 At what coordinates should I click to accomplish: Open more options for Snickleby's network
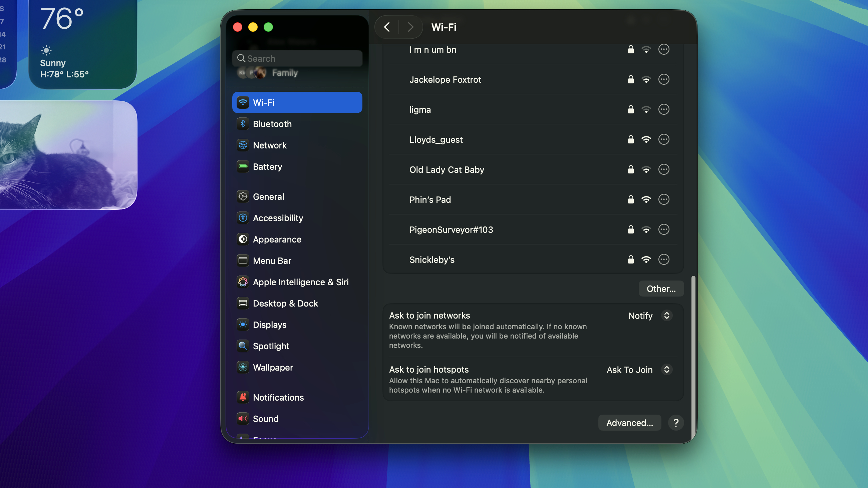(663, 259)
